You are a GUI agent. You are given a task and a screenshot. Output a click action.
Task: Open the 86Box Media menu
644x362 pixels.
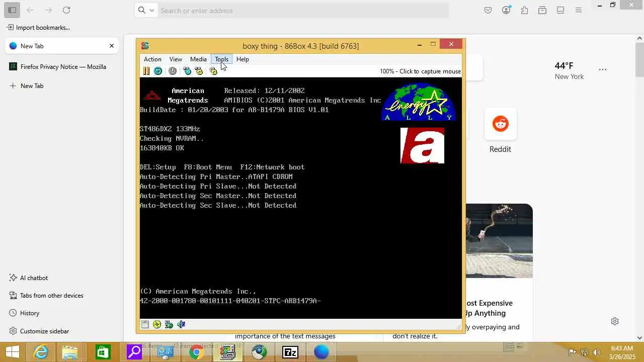click(x=198, y=59)
